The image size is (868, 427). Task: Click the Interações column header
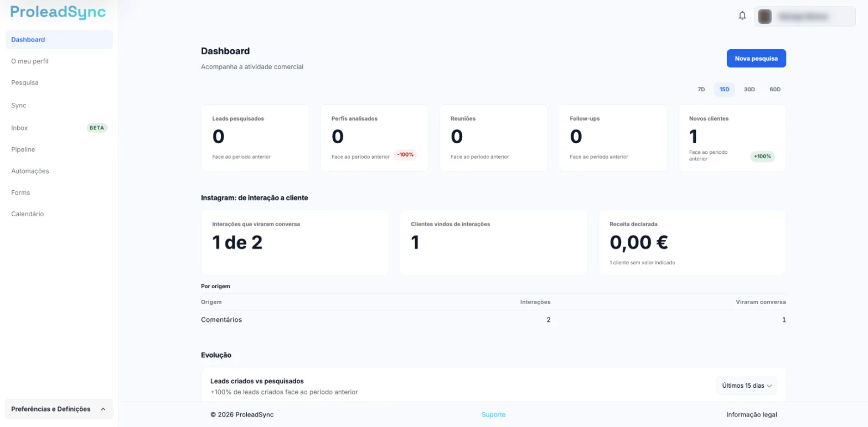[535, 302]
